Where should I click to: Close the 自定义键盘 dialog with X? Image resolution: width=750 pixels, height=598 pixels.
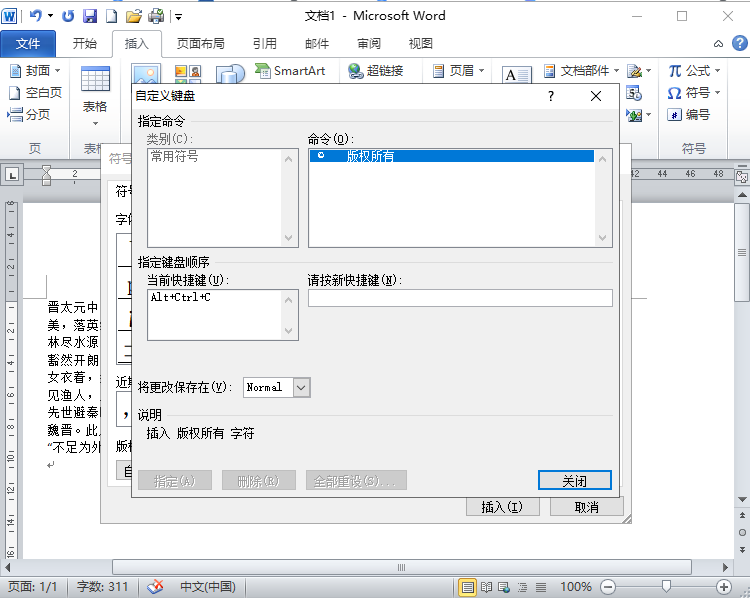(596, 96)
